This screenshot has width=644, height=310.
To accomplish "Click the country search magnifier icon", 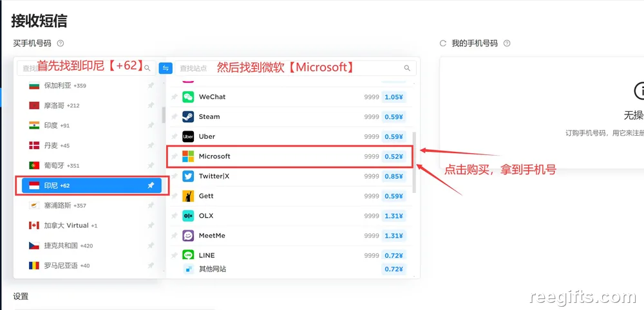I will [147, 68].
